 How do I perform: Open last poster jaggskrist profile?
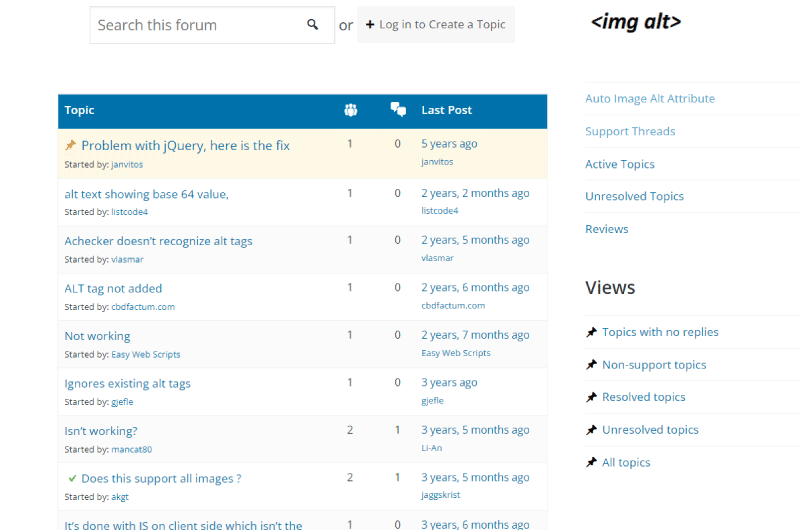click(x=441, y=495)
